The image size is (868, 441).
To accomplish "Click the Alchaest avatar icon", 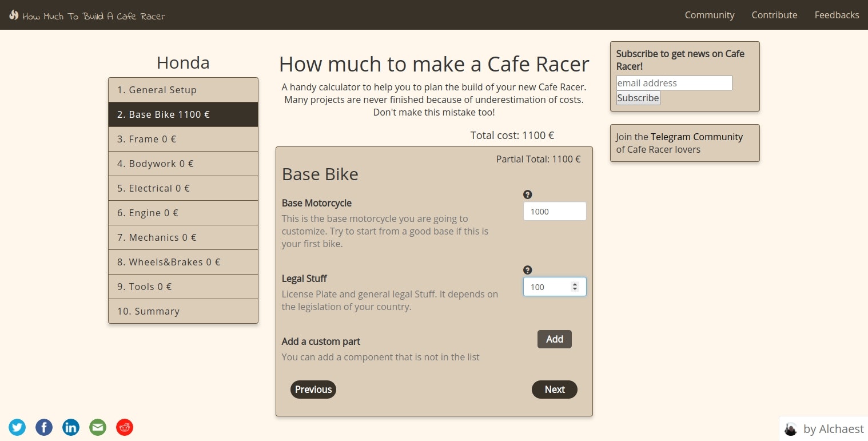I will (791, 429).
